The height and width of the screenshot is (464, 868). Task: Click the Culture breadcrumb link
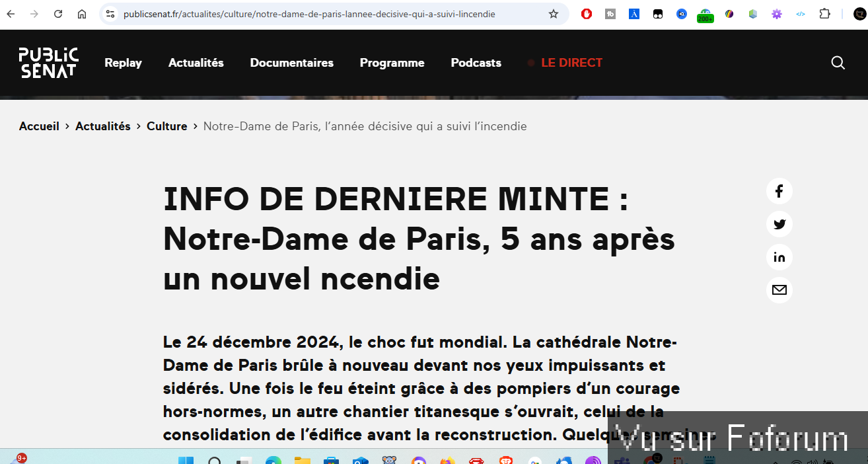(166, 126)
